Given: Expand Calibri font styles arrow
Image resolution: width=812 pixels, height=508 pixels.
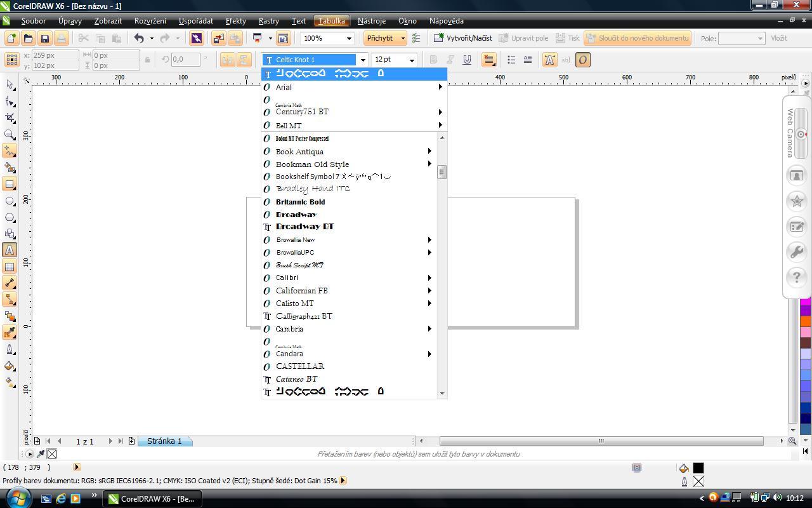Looking at the screenshot, I should 429,277.
